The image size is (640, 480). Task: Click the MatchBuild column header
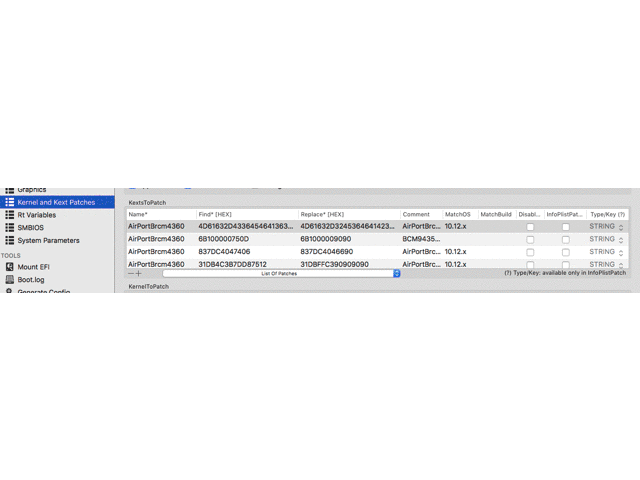tap(497, 214)
